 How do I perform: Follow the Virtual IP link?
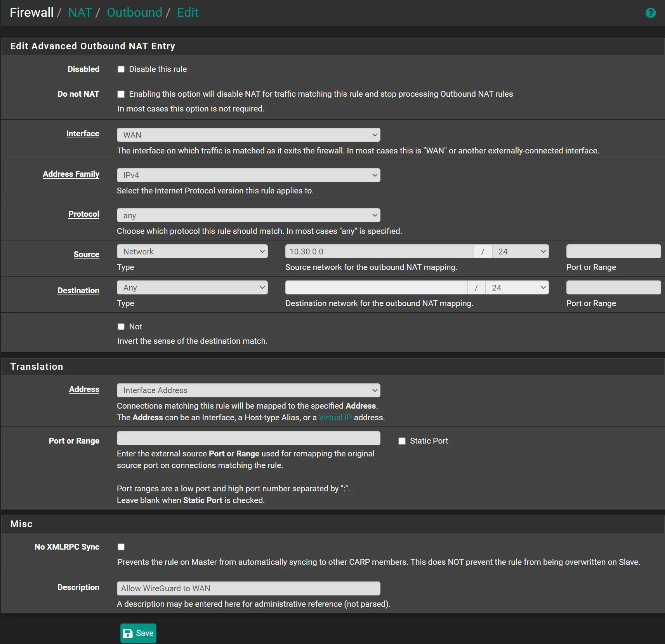(x=335, y=417)
